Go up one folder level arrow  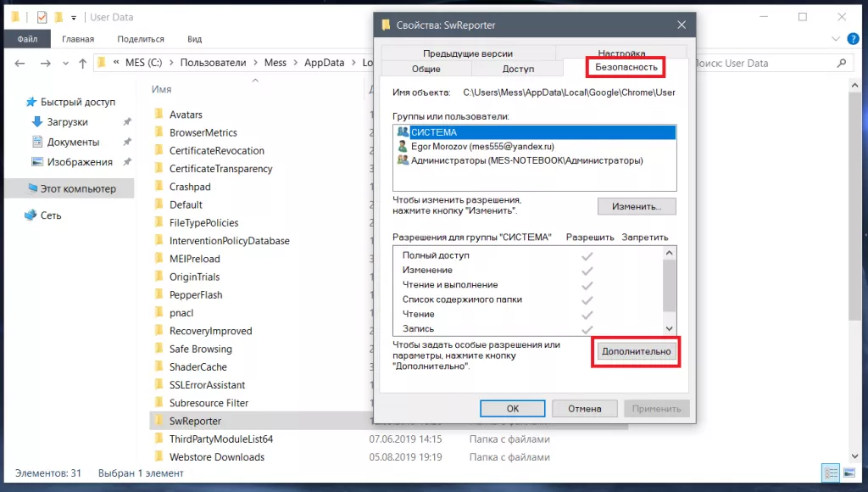click(x=82, y=64)
